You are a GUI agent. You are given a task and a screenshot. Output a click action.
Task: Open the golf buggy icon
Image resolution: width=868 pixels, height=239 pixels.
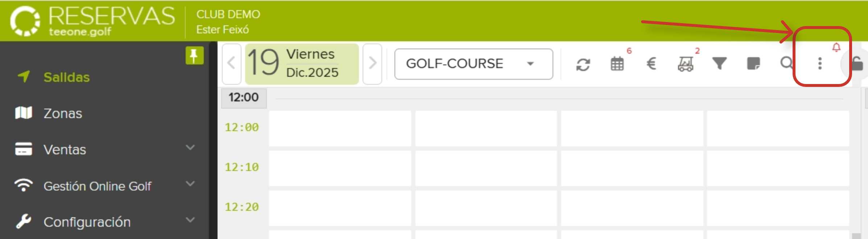685,64
